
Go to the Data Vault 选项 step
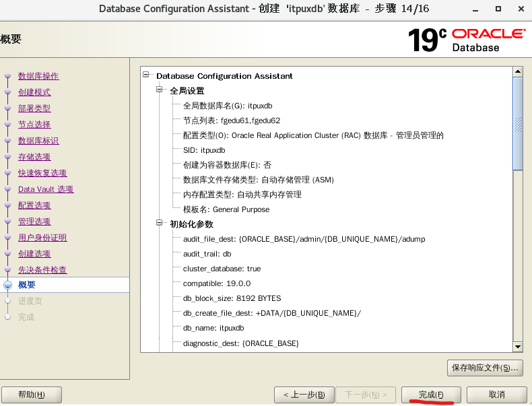[x=46, y=189]
